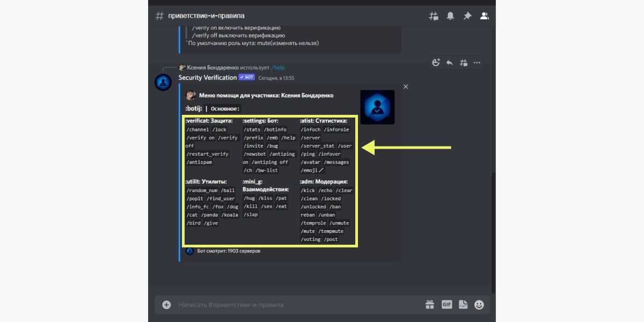Screen dimensions: 644x322
Task: Expand the plus attachment menu
Action: point(166,305)
